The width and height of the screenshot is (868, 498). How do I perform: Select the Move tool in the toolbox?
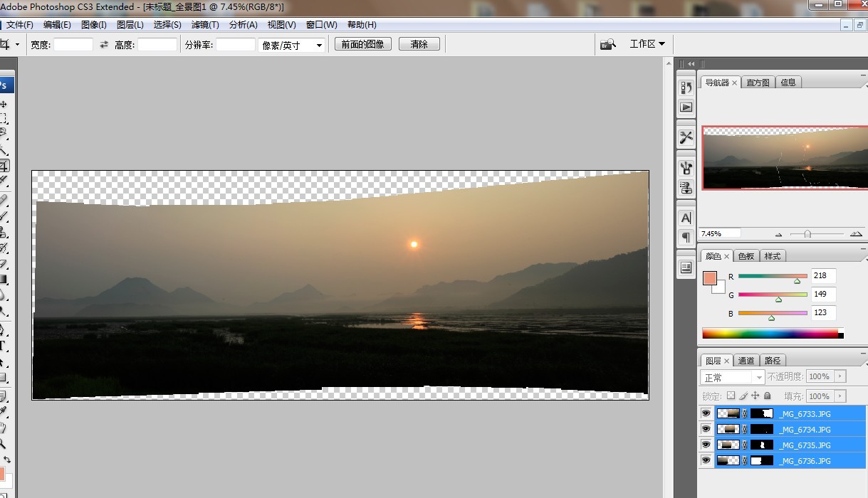(4, 105)
